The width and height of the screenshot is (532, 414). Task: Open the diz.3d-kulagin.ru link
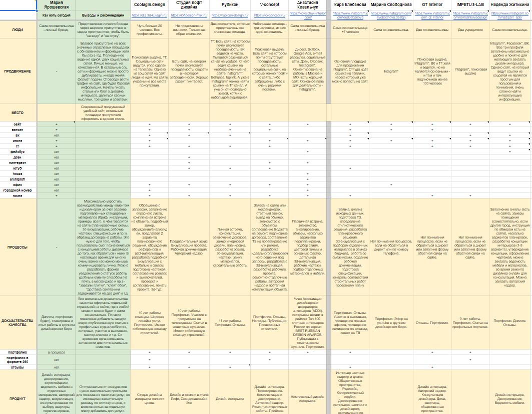[149, 15]
